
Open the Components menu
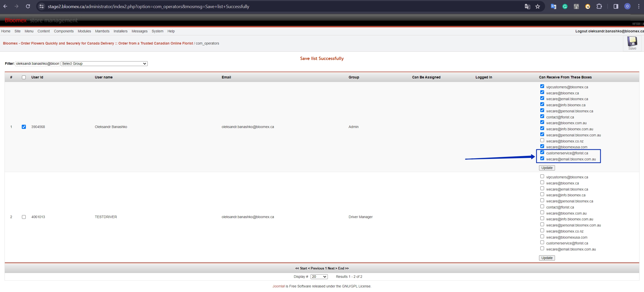tap(64, 31)
